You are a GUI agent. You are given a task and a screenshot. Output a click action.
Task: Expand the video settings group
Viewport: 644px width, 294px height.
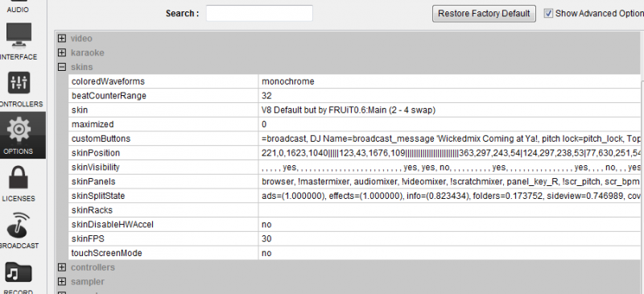(62, 39)
